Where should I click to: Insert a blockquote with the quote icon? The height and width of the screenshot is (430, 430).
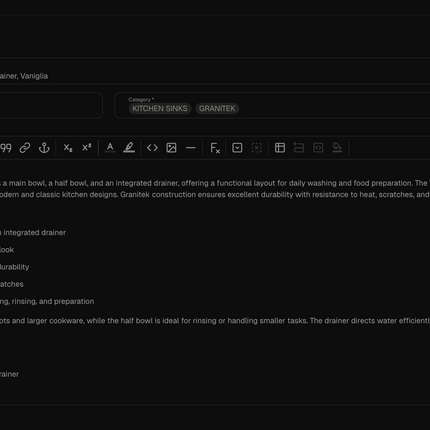(x=6, y=148)
